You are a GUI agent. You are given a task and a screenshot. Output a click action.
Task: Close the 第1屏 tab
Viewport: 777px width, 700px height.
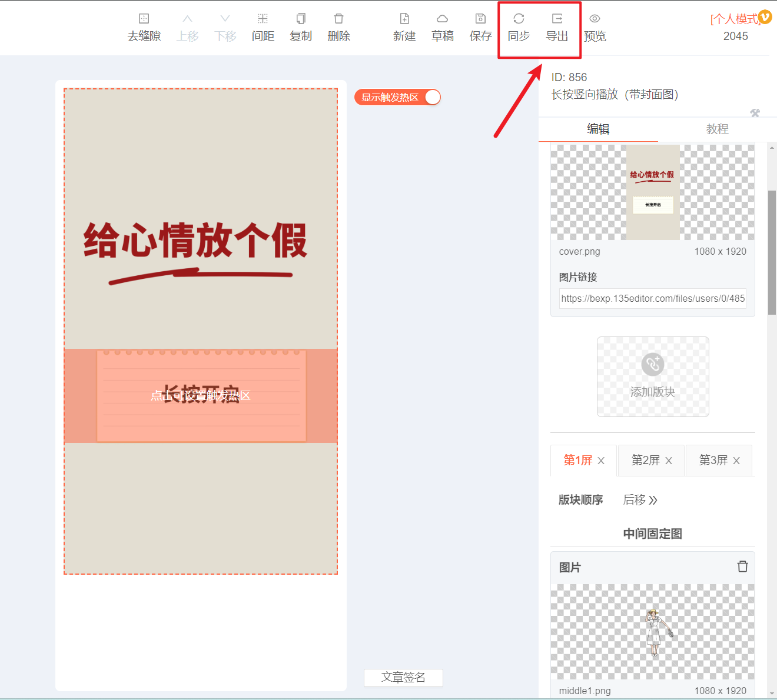point(601,461)
